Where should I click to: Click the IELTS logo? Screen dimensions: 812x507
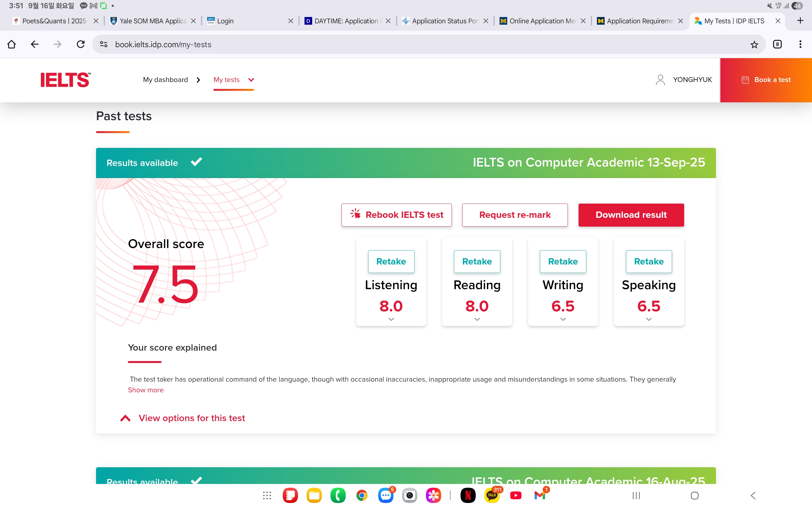click(x=65, y=80)
